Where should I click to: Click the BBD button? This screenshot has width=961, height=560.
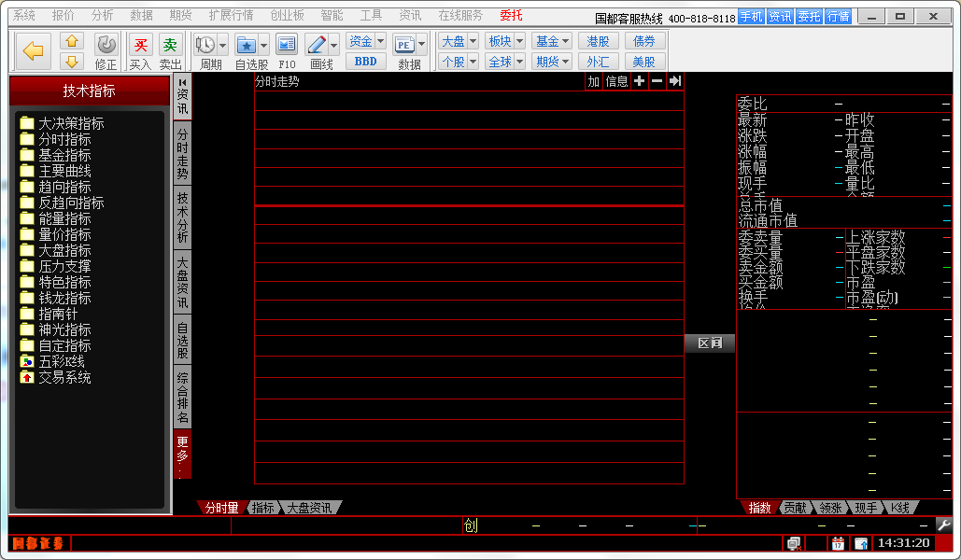coord(366,62)
